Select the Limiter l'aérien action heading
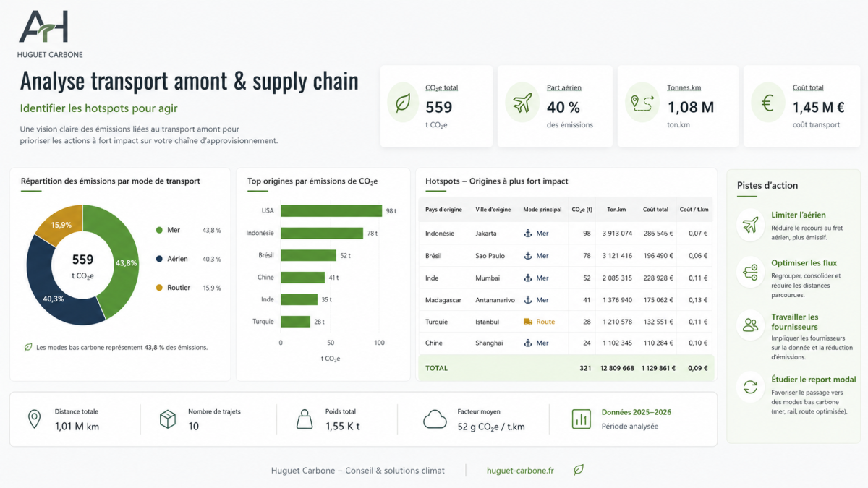Image resolution: width=868 pixels, height=488 pixels. coord(799,215)
